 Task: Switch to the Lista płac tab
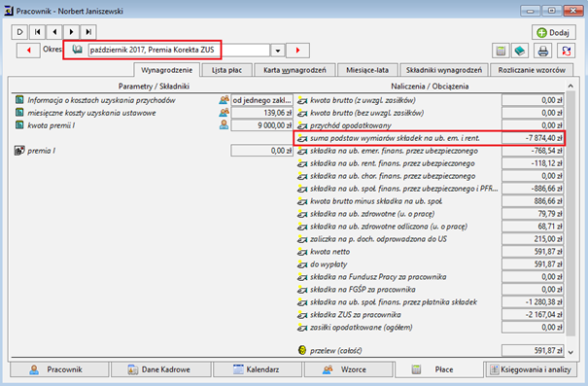point(226,70)
